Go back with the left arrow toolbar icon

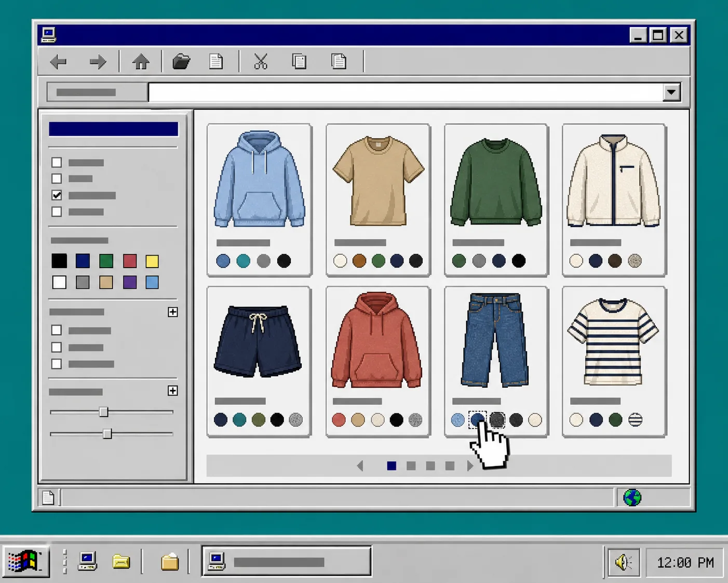pyautogui.click(x=58, y=62)
